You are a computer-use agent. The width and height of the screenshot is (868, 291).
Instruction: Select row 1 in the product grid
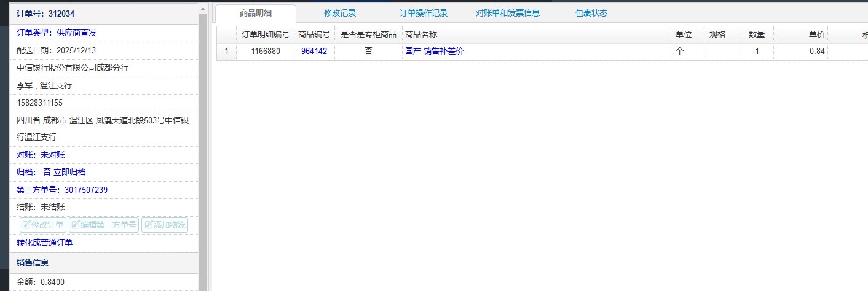(x=226, y=52)
